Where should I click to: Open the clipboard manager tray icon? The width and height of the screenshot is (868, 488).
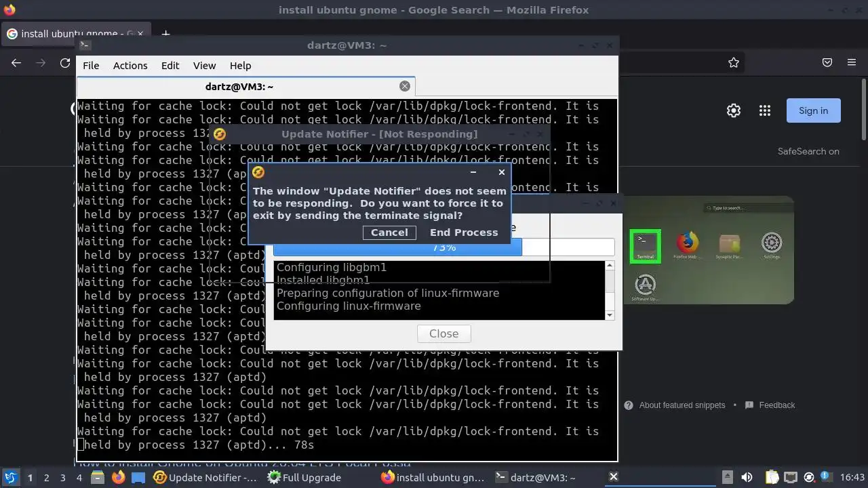[x=772, y=477]
